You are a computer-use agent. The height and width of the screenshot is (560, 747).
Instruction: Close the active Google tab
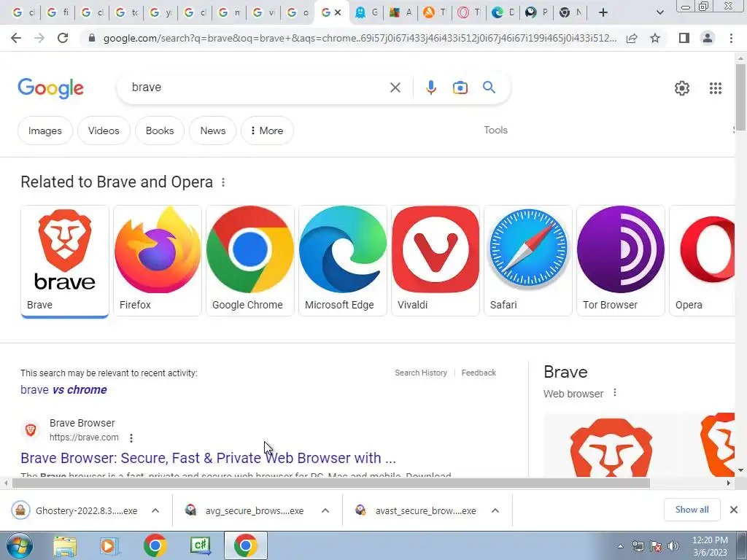pos(338,13)
